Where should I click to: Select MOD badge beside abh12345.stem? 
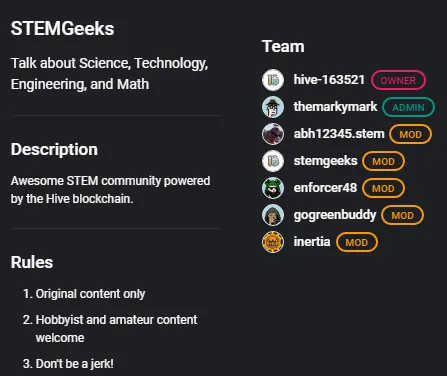pos(411,134)
